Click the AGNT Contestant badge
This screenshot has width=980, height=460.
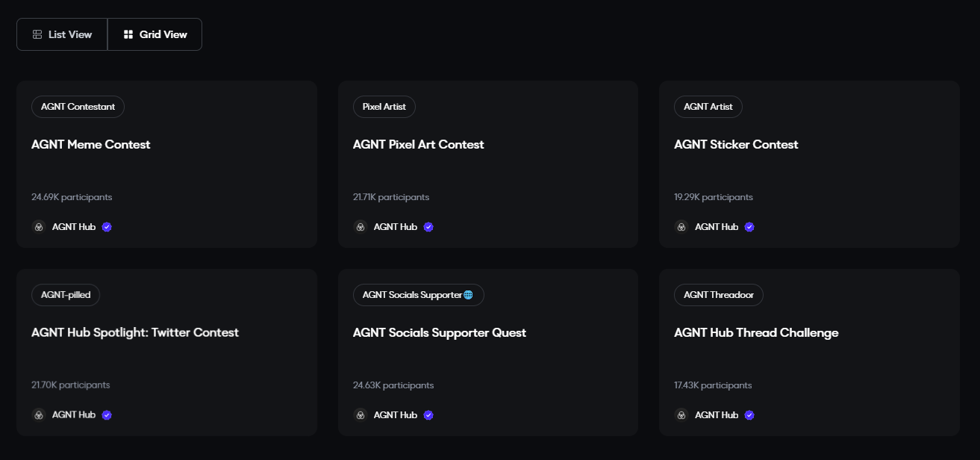[x=78, y=107]
